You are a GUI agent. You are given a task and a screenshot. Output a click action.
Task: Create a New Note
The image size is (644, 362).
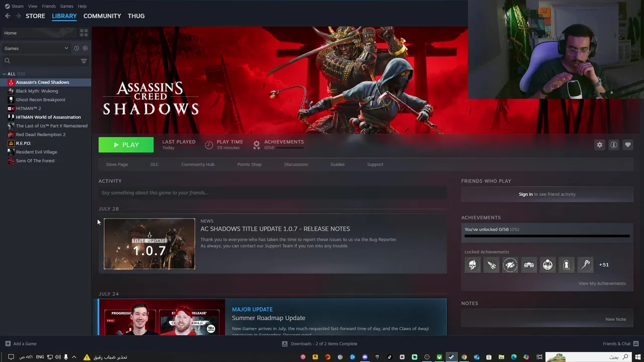[615, 319]
